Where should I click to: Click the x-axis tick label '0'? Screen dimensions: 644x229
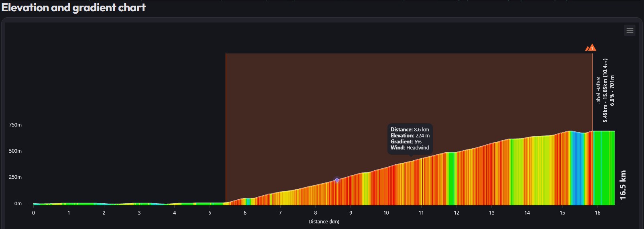(x=33, y=213)
